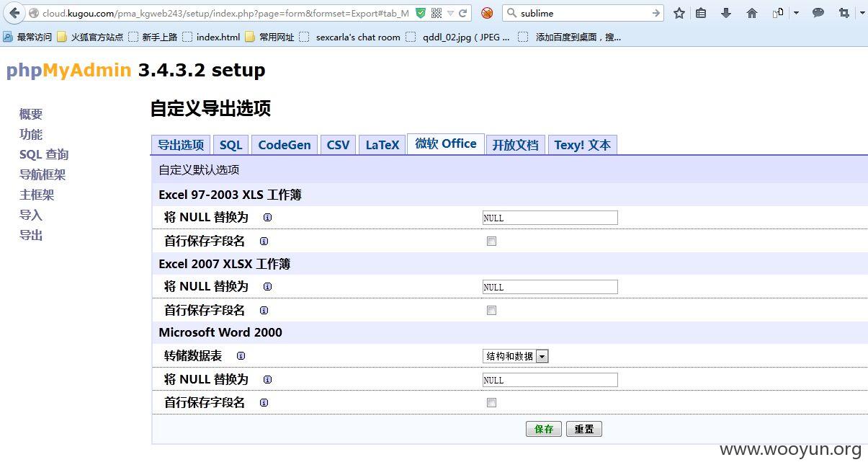This screenshot has height=470, width=868.
Task: Open 导入 in the sidebar
Action: (x=31, y=215)
